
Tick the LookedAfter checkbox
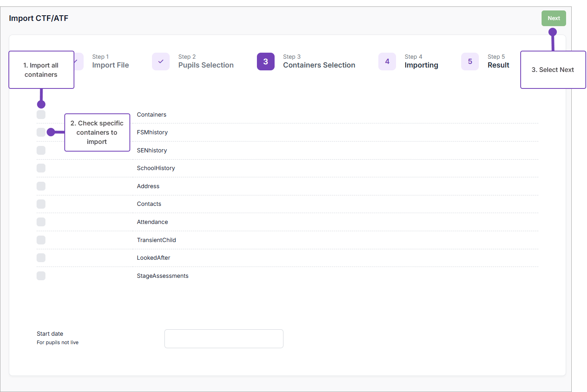pyautogui.click(x=41, y=258)
